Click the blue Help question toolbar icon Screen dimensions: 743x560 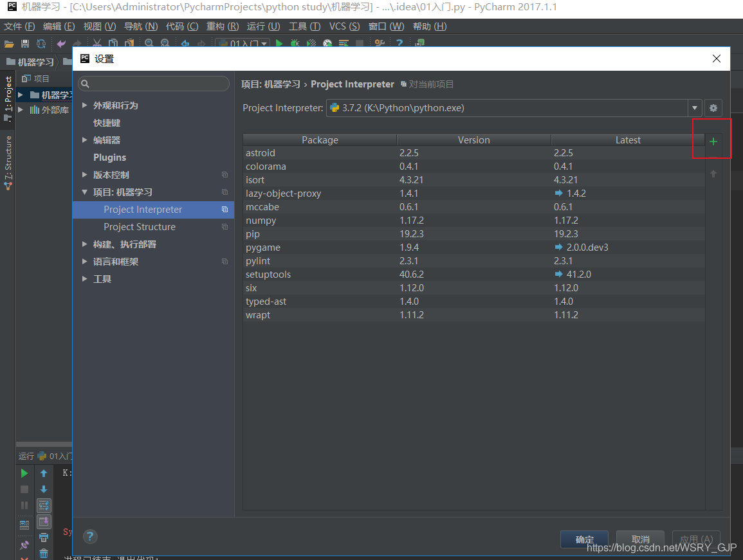click(x=399, y=44)
